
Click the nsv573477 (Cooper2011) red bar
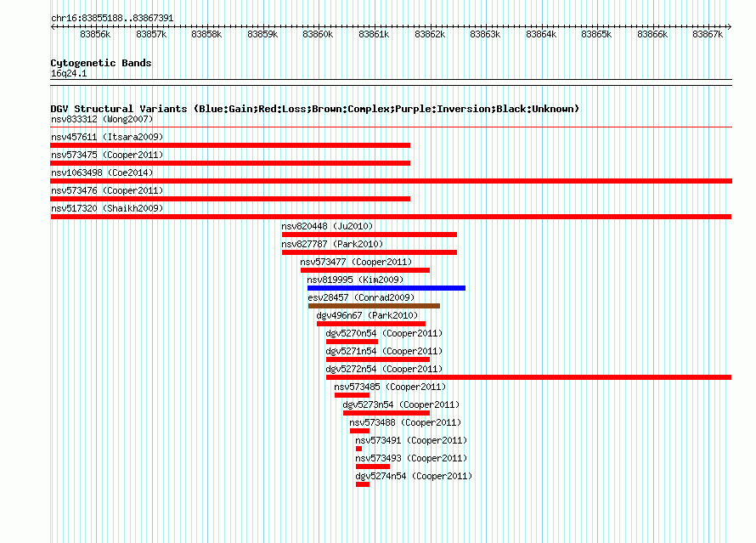(x=365, y=270)
